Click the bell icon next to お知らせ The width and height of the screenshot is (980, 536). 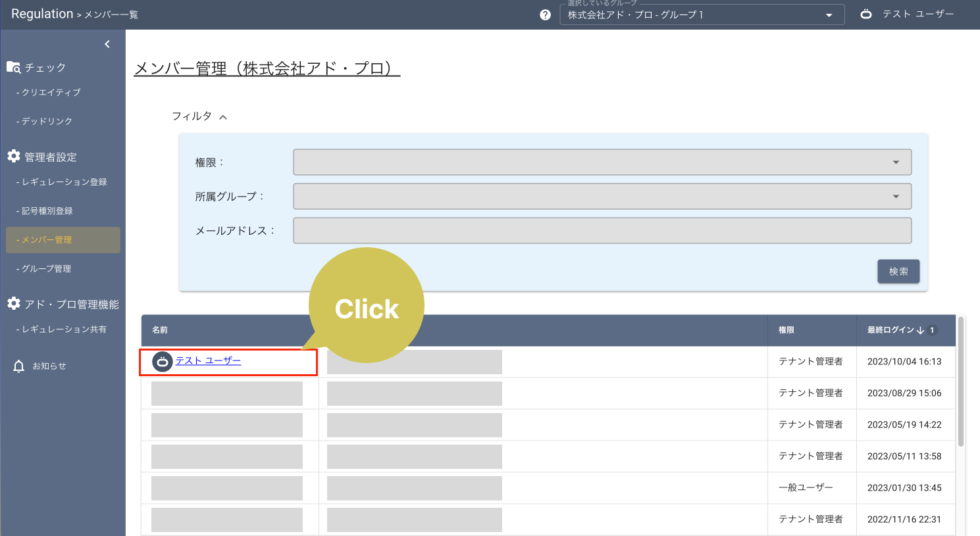point(17,366)
